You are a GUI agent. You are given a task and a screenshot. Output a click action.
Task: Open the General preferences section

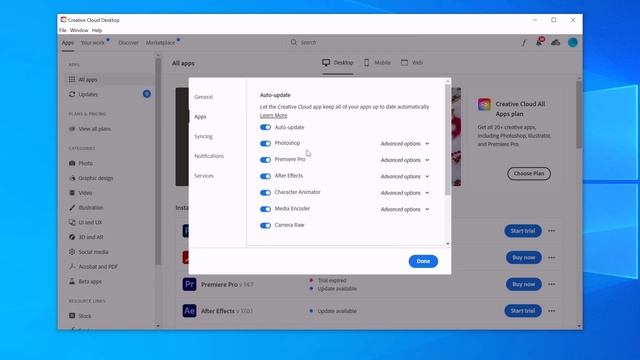203,97
